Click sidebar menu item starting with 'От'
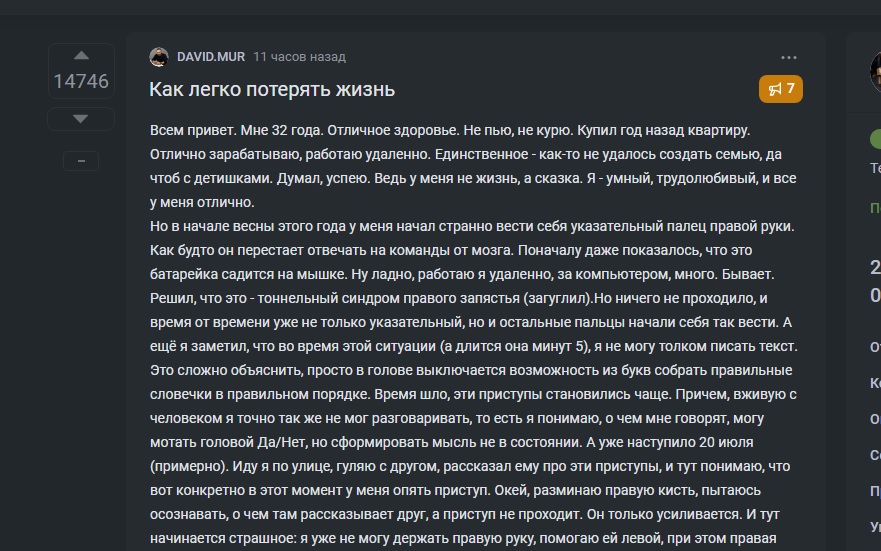 (875, 347)
